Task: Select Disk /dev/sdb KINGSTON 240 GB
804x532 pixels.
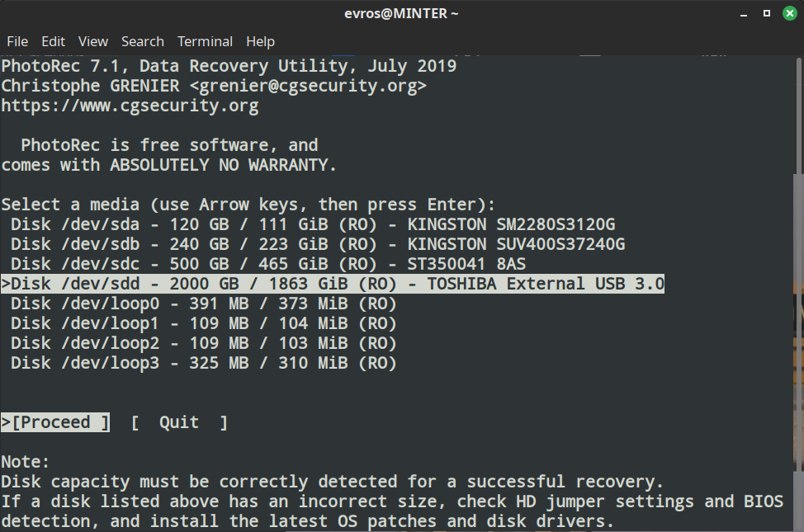Action: (318, 244)
